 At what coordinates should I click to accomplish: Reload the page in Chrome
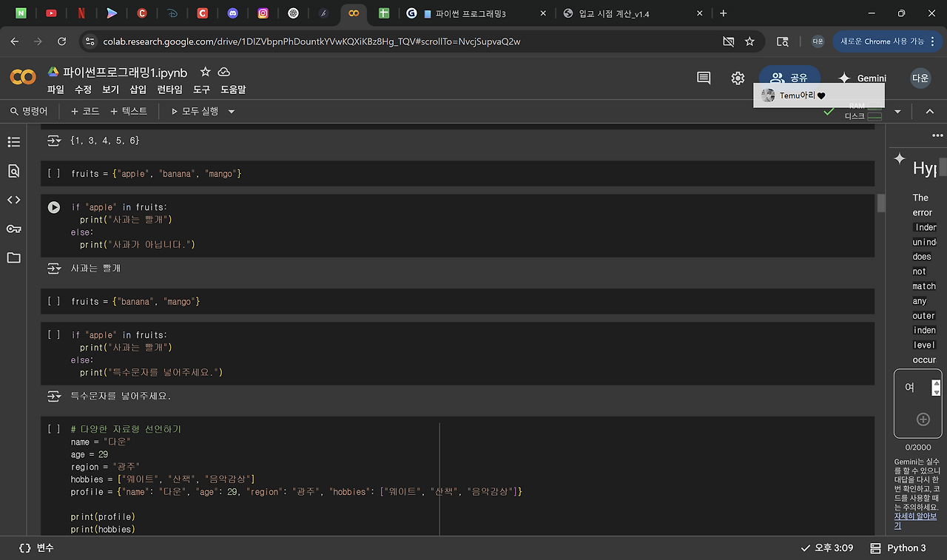point(61,41)
